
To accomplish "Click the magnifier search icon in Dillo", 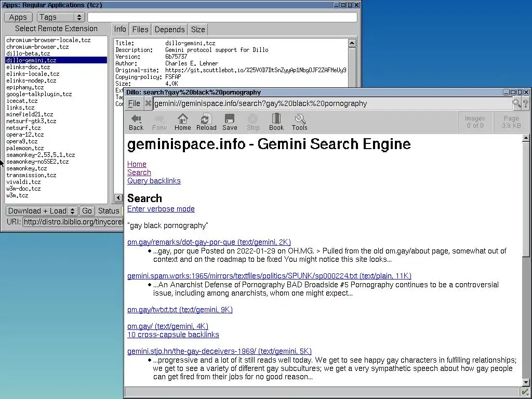I will (x=517, y=103).
